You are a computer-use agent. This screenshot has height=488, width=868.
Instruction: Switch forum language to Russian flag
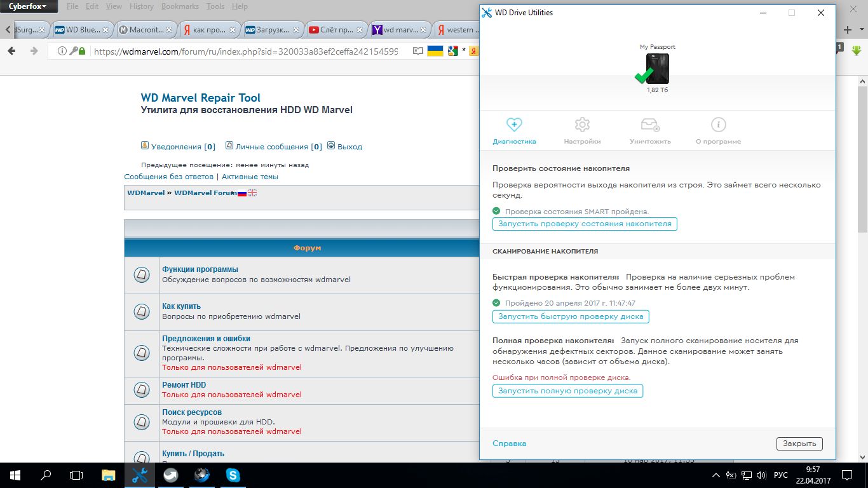241,193
